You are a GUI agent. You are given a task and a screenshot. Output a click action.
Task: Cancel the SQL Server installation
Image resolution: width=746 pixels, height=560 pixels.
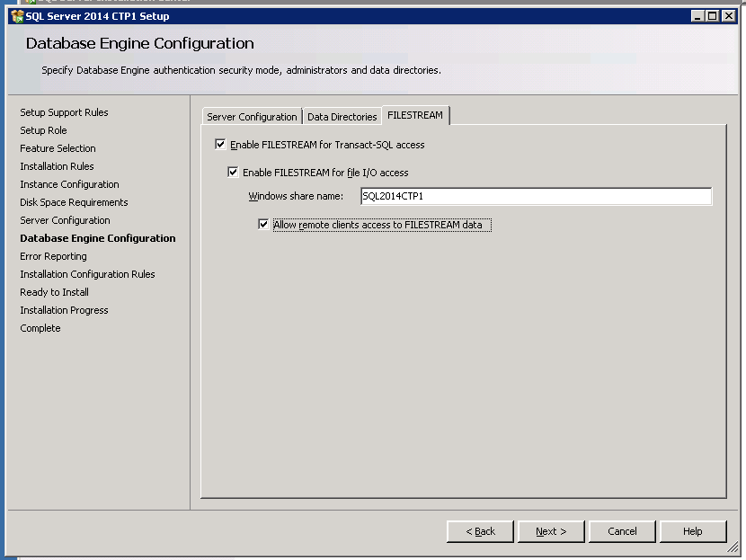622,531
